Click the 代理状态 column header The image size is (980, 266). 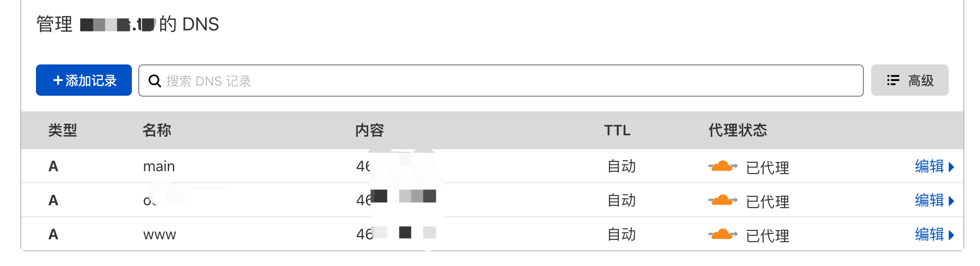pos(738,130)
